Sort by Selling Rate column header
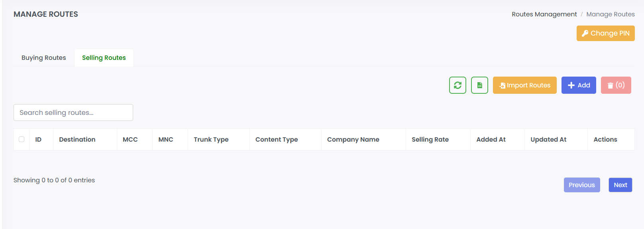The width and height of the screenshot is (644, 229). pos(430,140)
